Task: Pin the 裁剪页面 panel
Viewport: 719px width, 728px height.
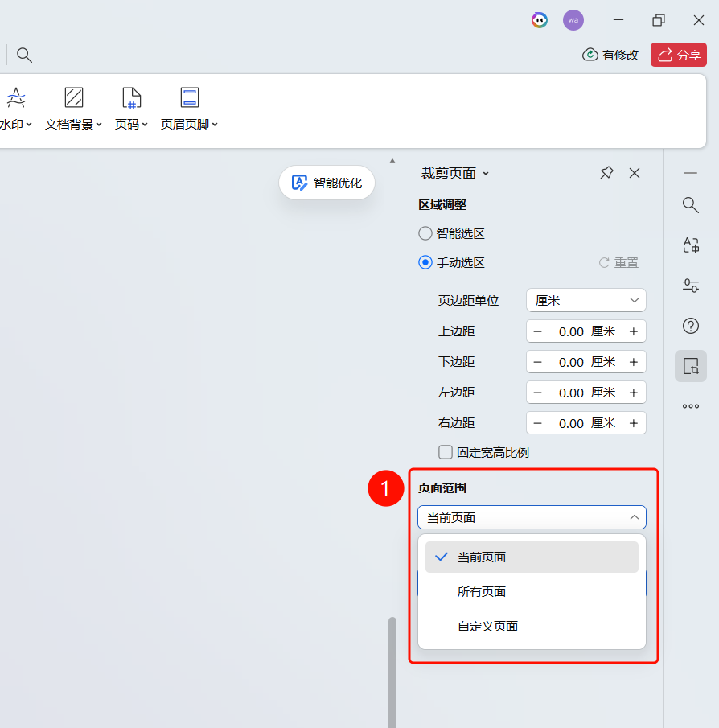Action: (x=606, y=173)
